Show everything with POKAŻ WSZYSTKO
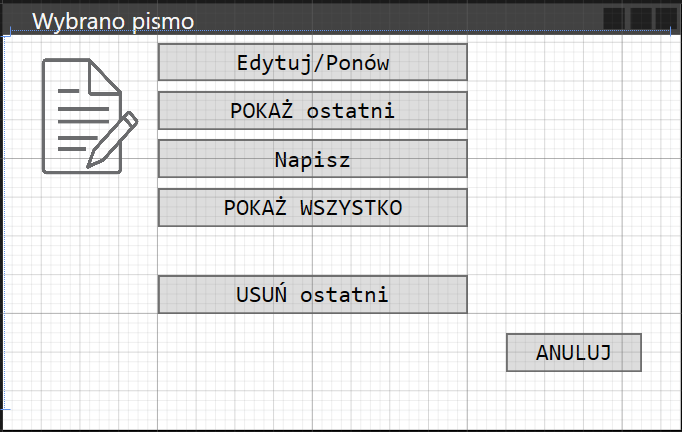 pyautogui.click(x=313, y=208)
